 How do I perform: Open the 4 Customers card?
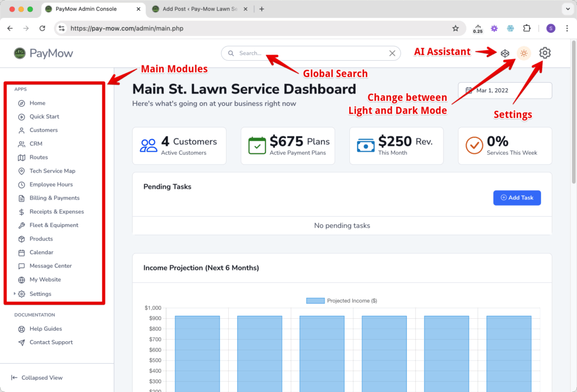pos(179,146)
